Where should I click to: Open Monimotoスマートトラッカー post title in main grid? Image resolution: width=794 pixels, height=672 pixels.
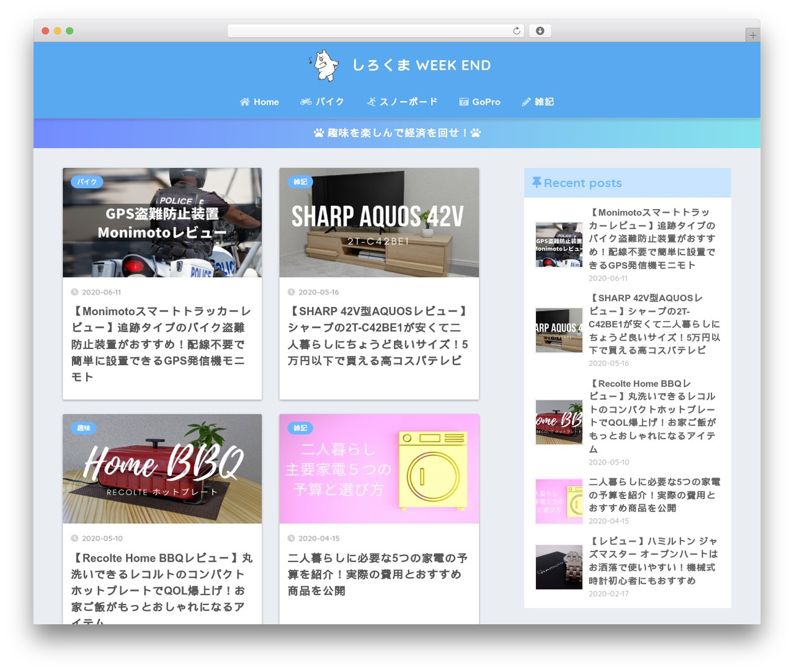click(x=161, y=344)
